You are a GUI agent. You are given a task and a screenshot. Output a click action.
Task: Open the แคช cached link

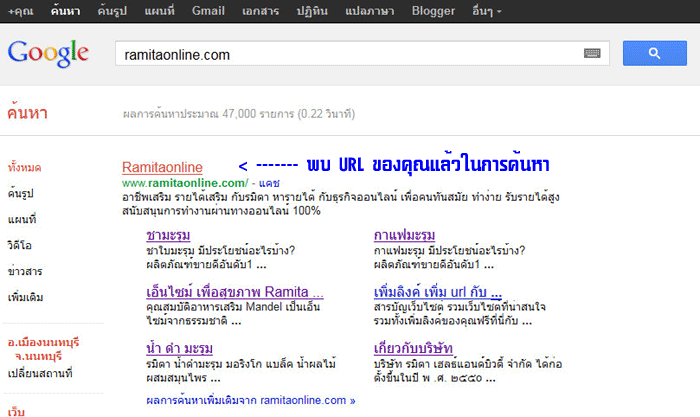click(269, 183)
